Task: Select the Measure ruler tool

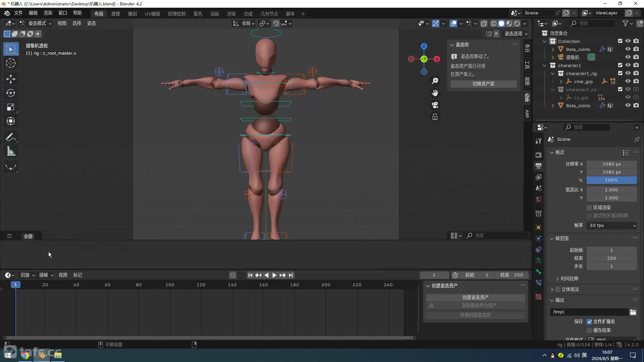Action: [x=11, y=152]
